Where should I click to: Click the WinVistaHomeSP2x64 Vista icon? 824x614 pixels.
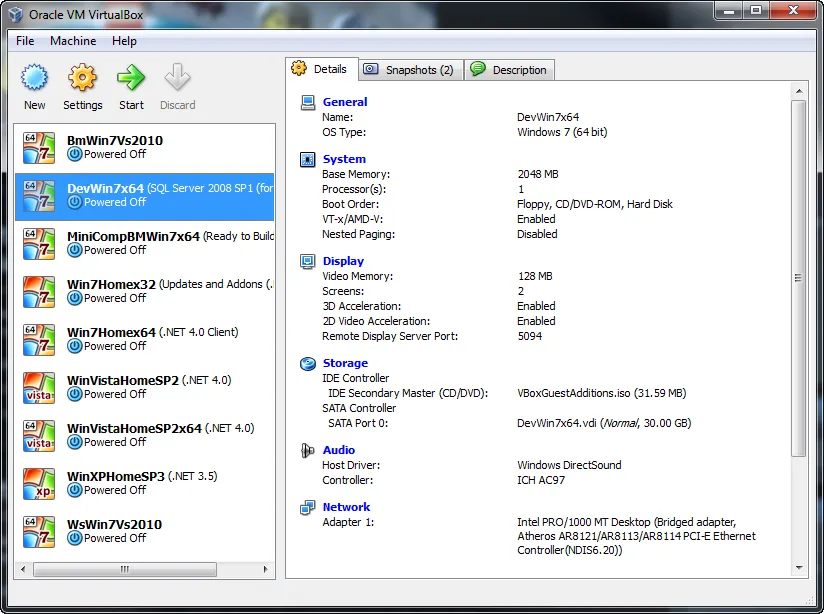tap(39, 436)
